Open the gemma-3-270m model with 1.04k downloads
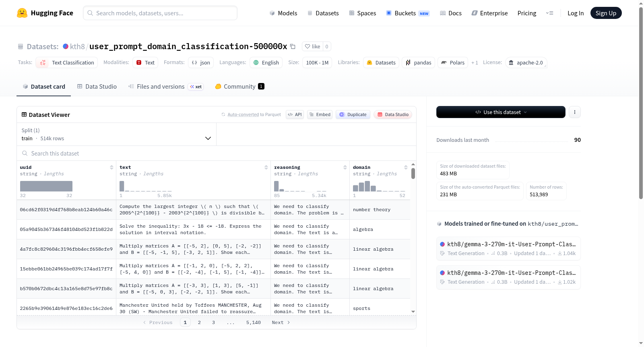Viewport: 644px width, 347px height. click(x=508, y=249)
